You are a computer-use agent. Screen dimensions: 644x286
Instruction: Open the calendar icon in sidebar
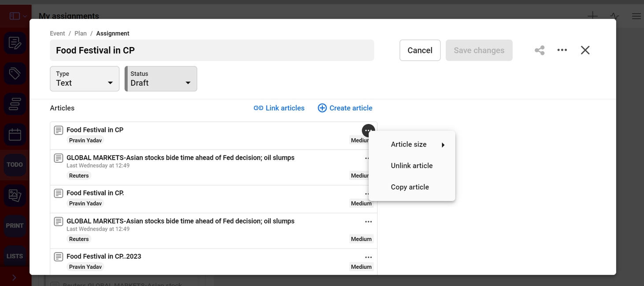pos(15,134)
